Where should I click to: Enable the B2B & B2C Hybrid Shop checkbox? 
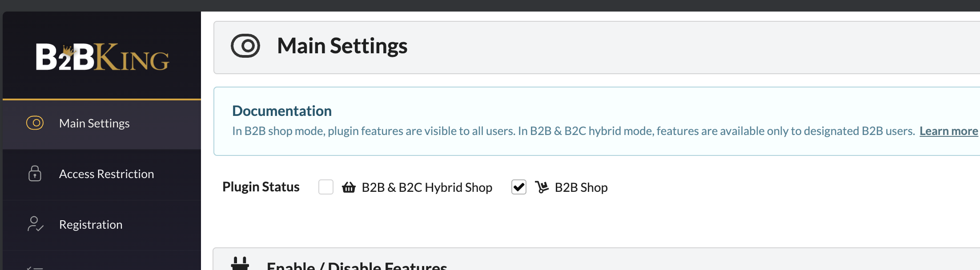click(326, 187)
